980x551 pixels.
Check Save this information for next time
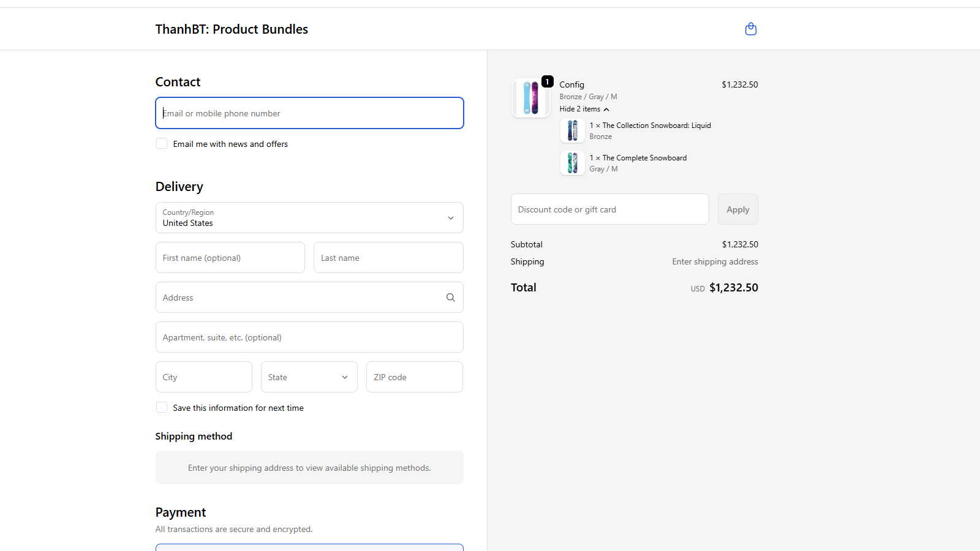[x=162, y=407]
